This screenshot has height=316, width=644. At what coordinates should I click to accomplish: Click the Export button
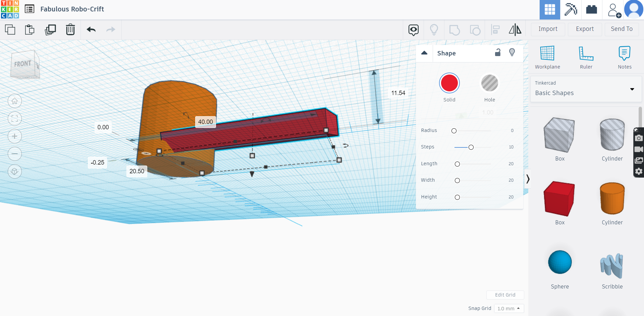584,29
